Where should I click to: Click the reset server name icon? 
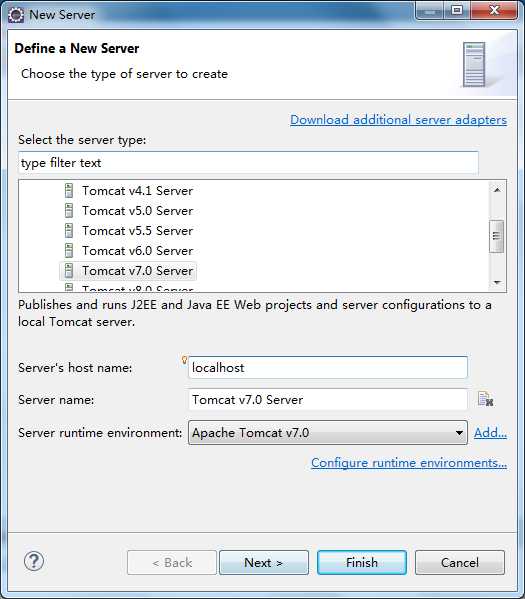[x=485, y=399]
